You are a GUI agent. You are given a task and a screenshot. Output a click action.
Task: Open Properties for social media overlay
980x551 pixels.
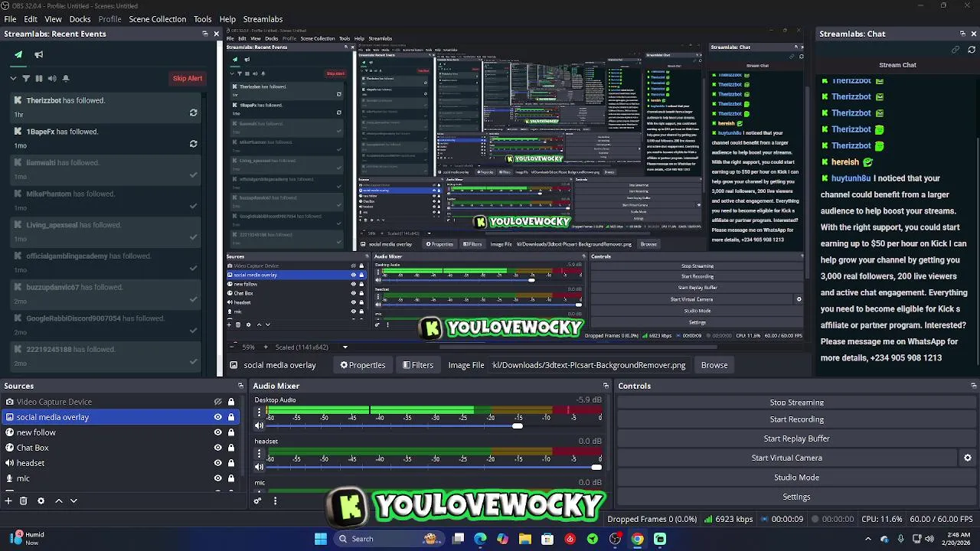pos(363,365)
